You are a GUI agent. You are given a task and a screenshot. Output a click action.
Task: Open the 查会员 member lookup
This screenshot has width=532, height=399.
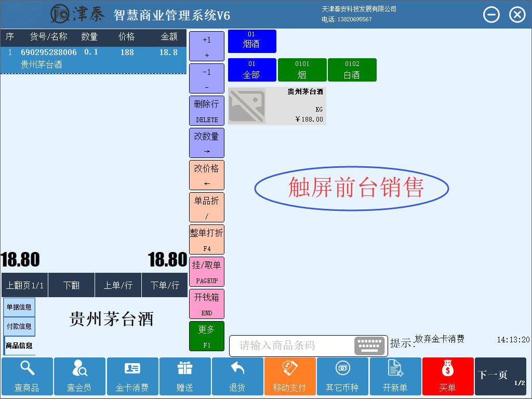coord(79,376)
